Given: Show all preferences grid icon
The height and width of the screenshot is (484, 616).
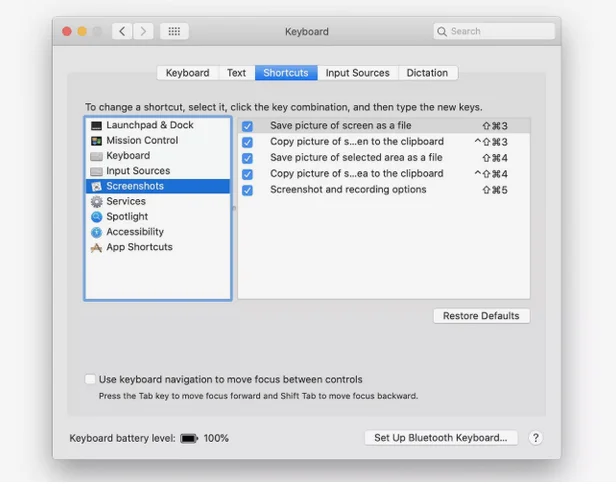Looking at the screenshot, I should click(x=174, y=32).
